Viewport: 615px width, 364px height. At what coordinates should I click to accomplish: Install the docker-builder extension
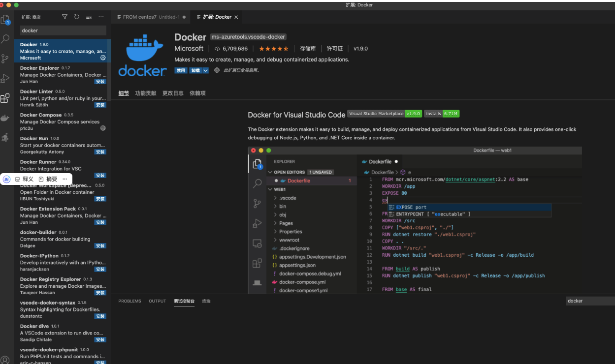pos(100,245)
